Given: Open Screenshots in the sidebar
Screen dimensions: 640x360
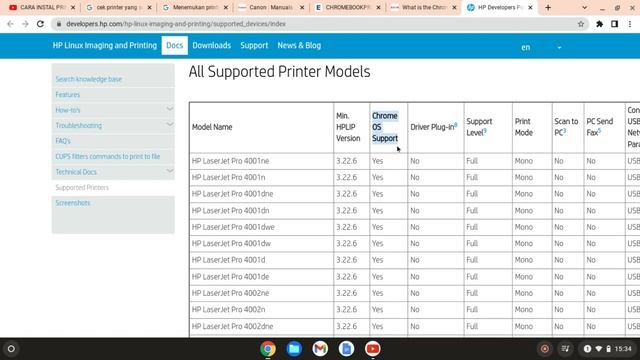Looking at the screenshot, I should point(73,203).
